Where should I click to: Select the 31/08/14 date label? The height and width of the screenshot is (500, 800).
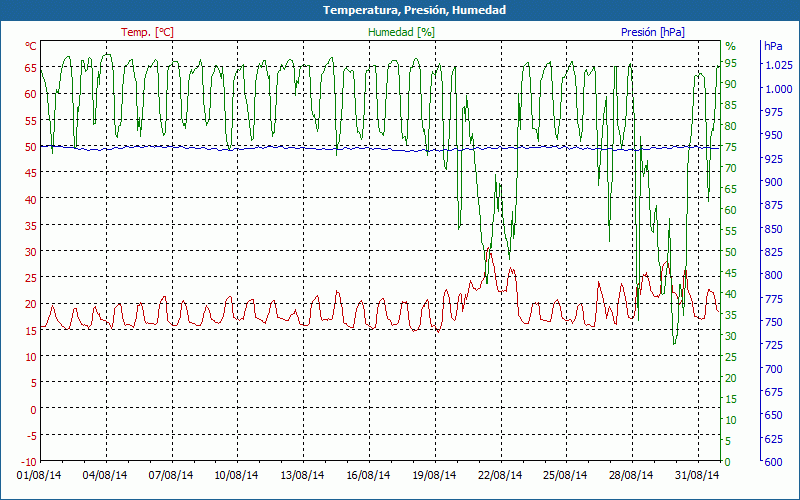(x=696, y=475)
